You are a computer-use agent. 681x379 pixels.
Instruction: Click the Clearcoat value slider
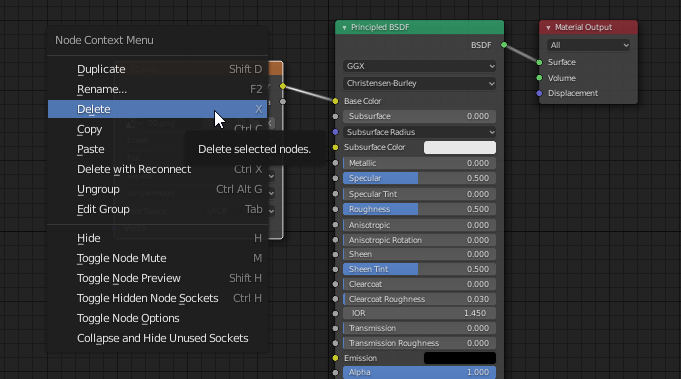(420, 284)
